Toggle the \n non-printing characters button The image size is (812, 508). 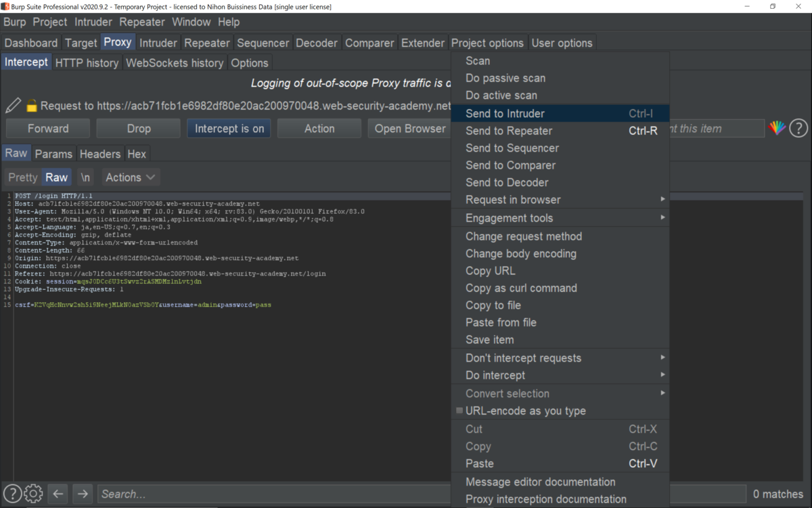click(x=85, y=177)
